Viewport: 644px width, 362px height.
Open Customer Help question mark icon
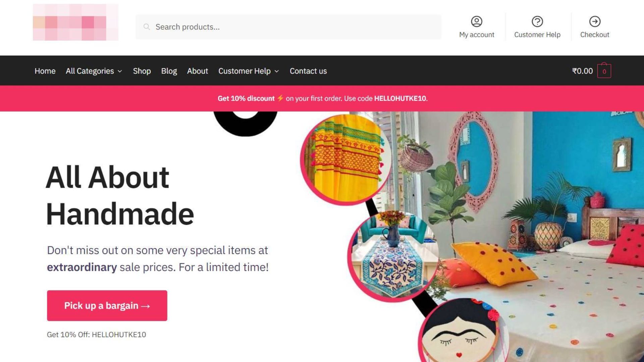coord(537,21)
